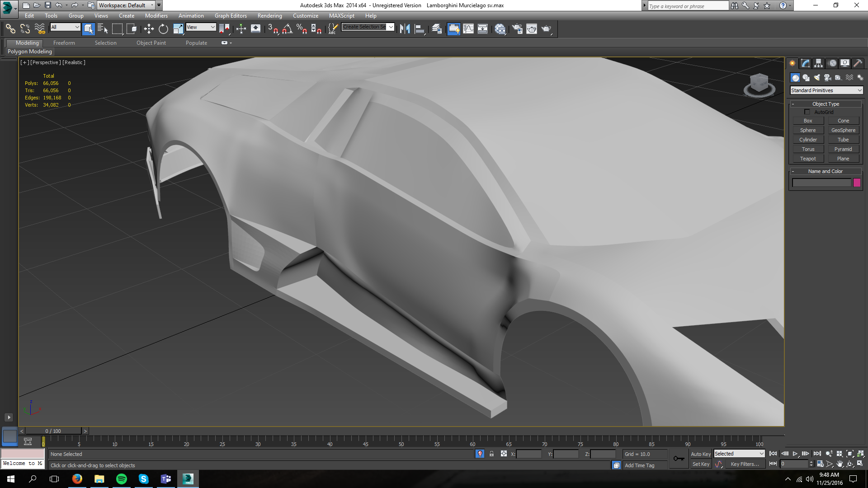Toggle Auto Key animation mode
Screen dimensions: 868x488
click(x=701, y=454)
